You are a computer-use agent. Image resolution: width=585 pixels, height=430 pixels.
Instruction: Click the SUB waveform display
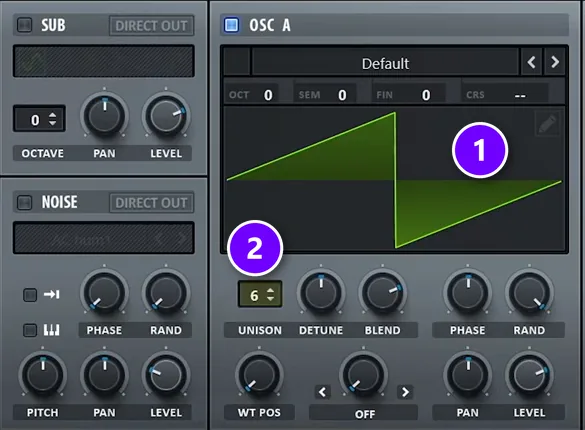point(104,61)
